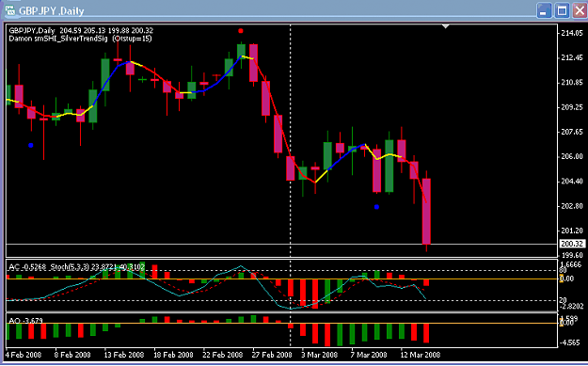This screenshot has width=588, height=366.
Task: Close the GBPJPY chart window
Action: [x=580, y=10]
